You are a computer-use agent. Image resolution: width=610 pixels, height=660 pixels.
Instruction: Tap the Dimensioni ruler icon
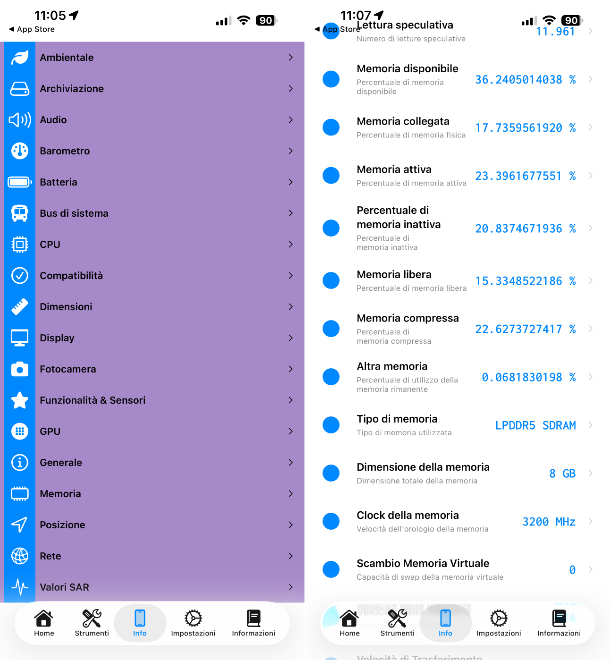pyautogui.click(x=19, y=307)
